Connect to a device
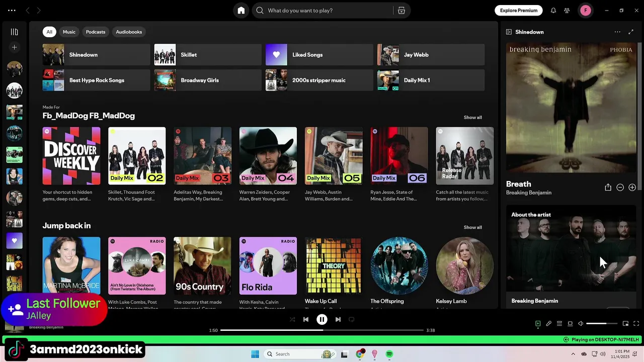Screen dimensions: 644x362 tap(570, 324)
